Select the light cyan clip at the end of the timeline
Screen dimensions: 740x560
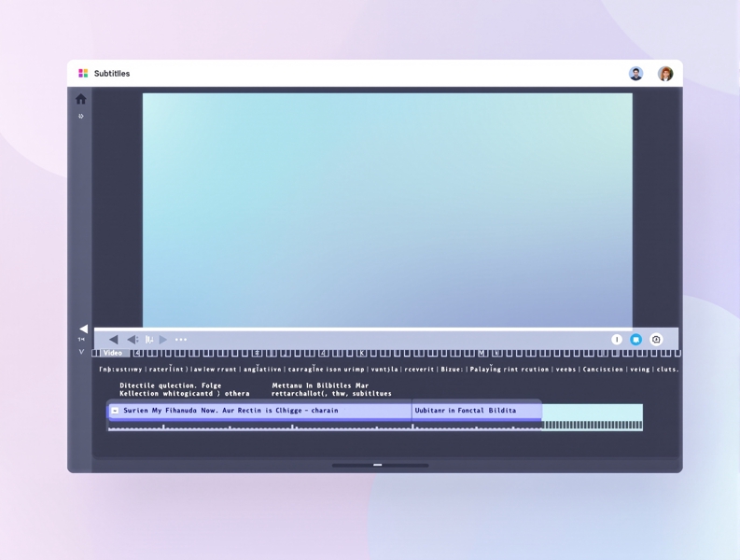(593, 417)
